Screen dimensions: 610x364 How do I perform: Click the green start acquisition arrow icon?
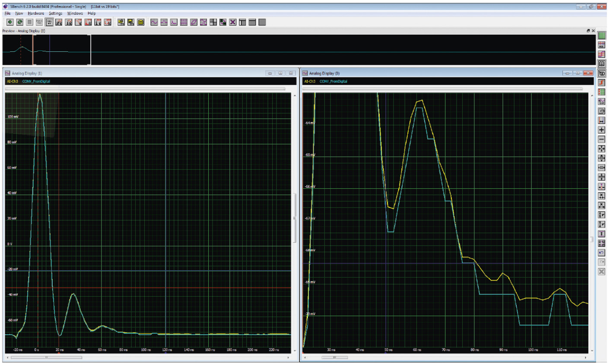(x=10, y=22)
